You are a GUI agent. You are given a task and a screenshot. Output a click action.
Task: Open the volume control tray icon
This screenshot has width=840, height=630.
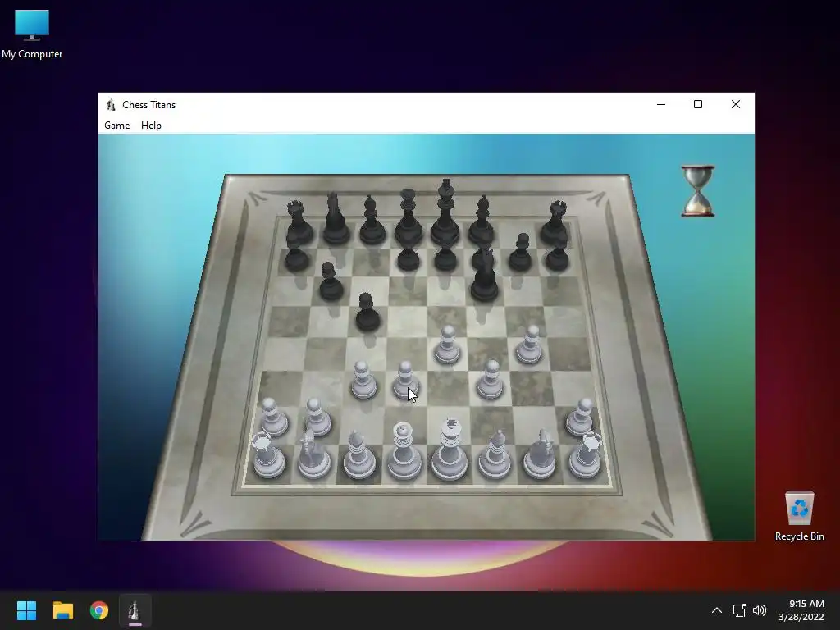point(760,610)
